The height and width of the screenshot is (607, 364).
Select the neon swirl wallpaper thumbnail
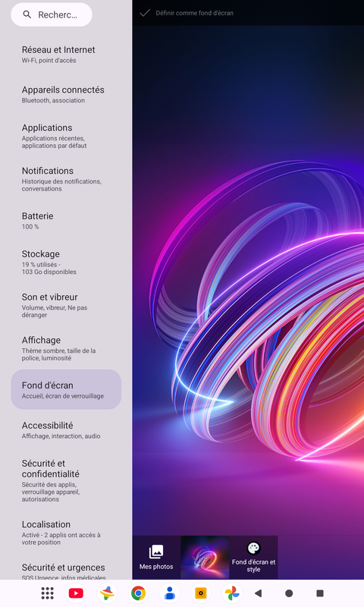pyautogui.click(x=205, y=558)
